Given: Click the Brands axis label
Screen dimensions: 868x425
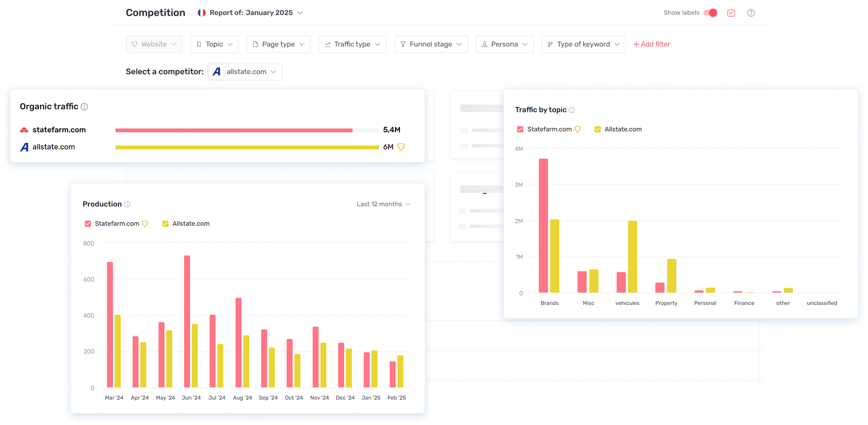Looking at the screenshot, I should pyautogui.click(x=549, y=303).
